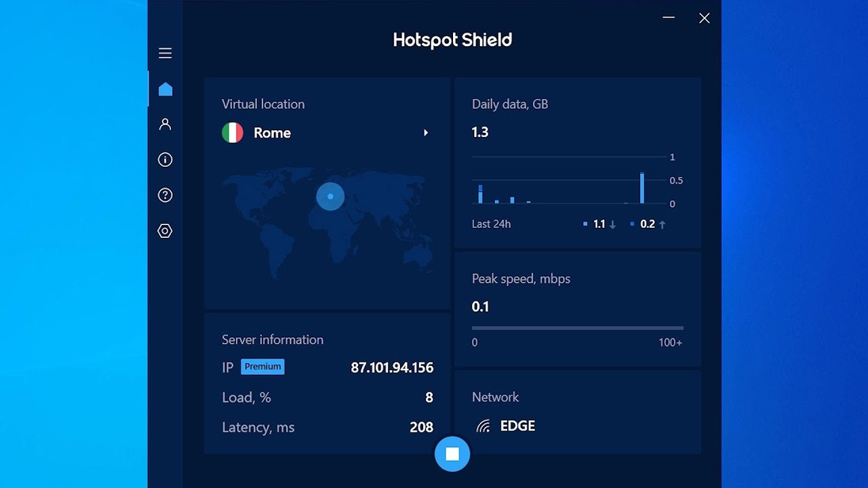Click the Last 24h label
Screen dimensions: 868x488
pos(491,224)
